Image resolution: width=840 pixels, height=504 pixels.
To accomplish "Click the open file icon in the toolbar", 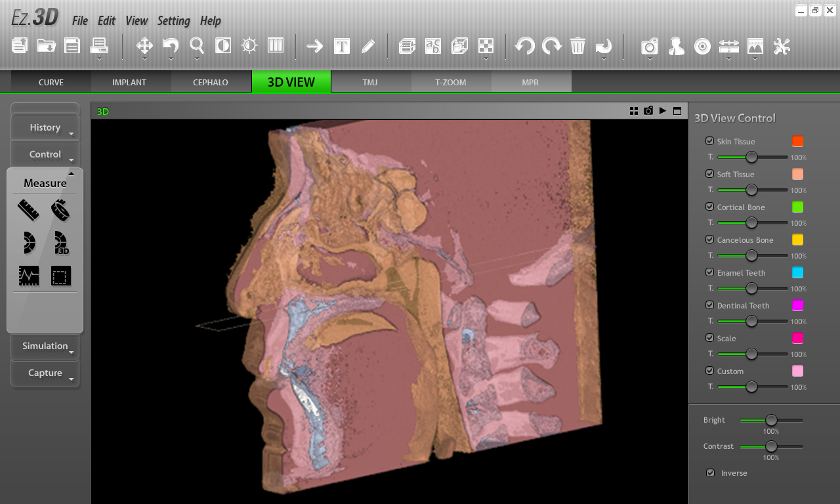I will coord(20,45).
